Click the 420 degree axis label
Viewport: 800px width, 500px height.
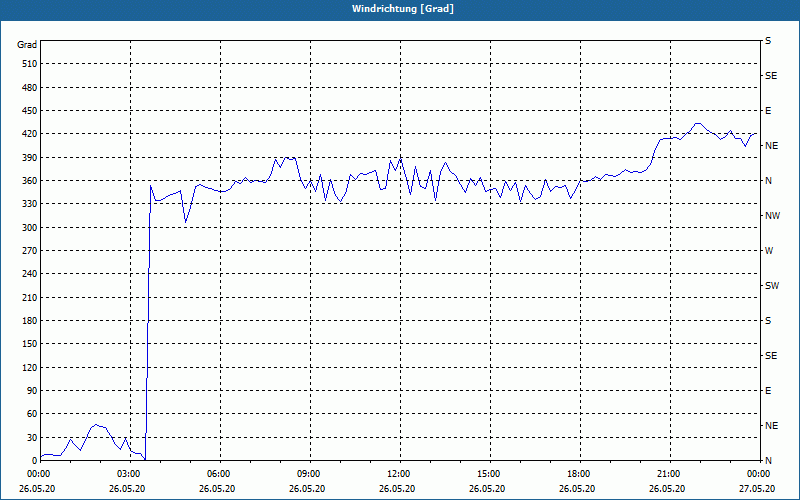[x=30, y=134]
